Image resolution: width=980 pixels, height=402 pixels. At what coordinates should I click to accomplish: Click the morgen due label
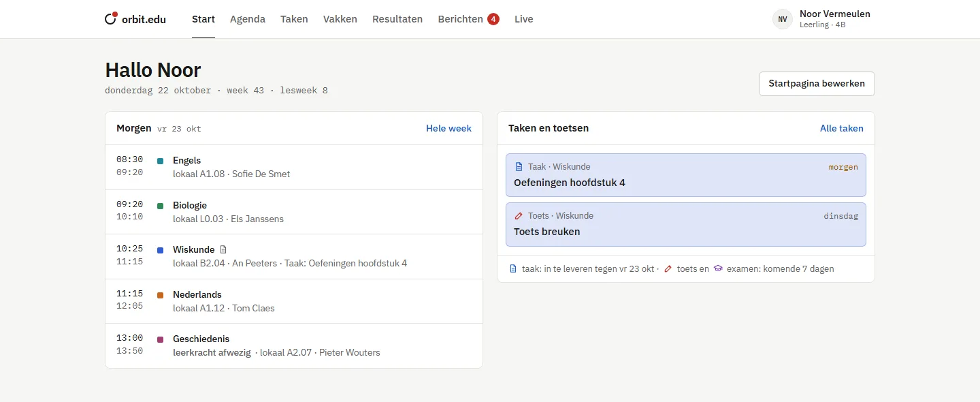[x=843, y=167]
